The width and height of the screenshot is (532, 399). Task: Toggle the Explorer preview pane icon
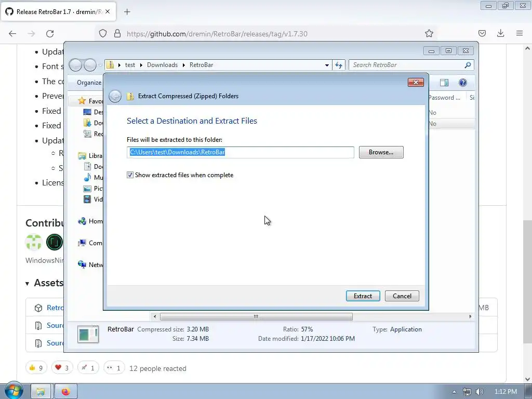[444, 83]
